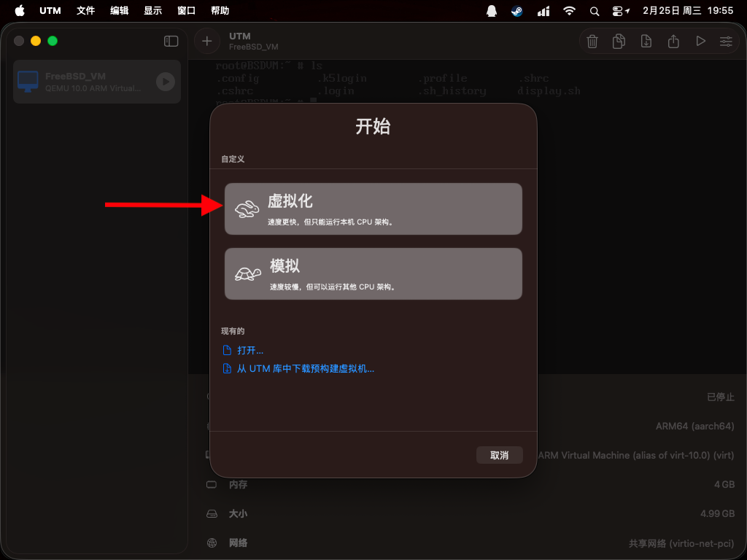The height and width of the screenshot is (560, 747).
Task: Open the 显示 menu
Action: click(153, 10)
